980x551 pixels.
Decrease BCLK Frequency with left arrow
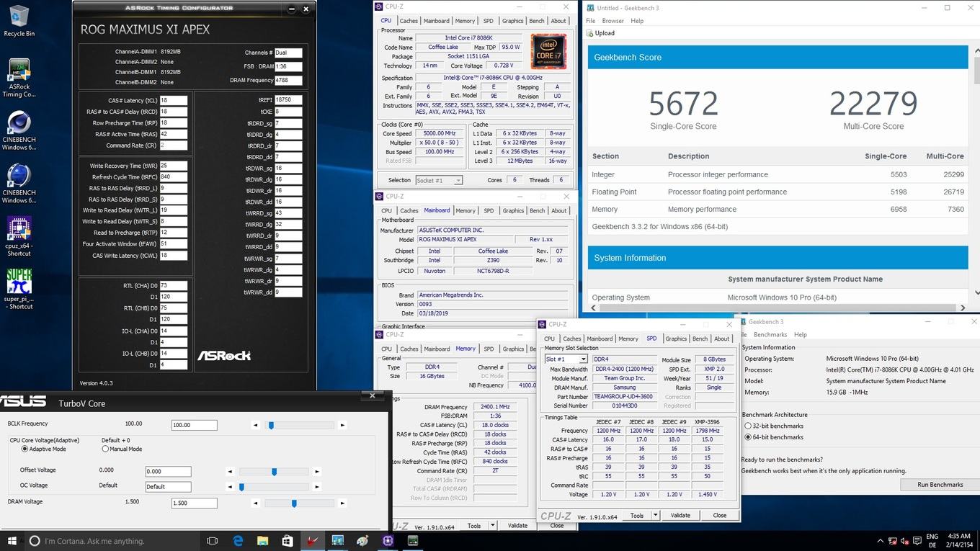[x=255, y=425]
